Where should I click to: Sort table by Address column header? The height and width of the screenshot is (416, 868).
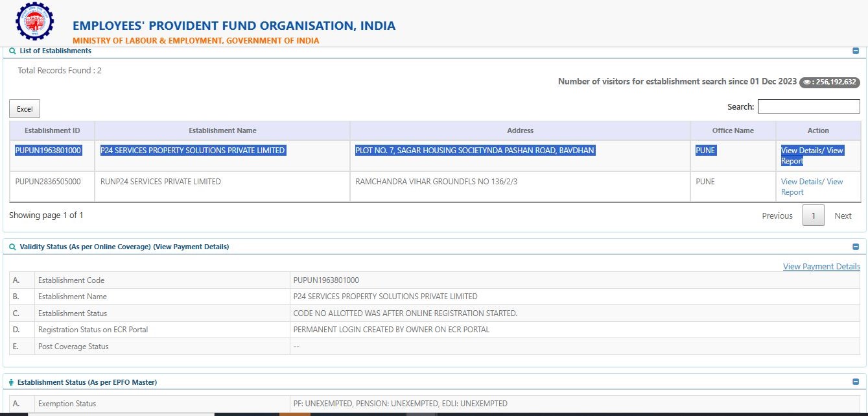pyautogui.click(x=520, y=130)
